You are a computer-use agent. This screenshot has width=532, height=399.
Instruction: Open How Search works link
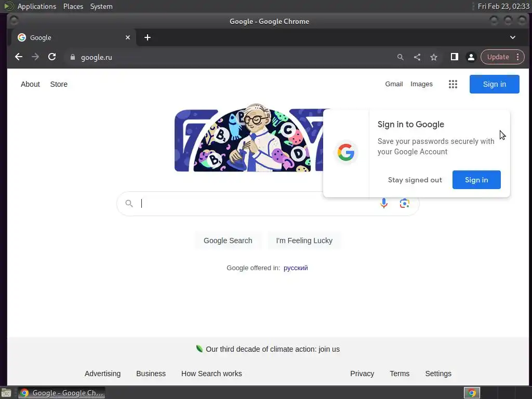211,374
